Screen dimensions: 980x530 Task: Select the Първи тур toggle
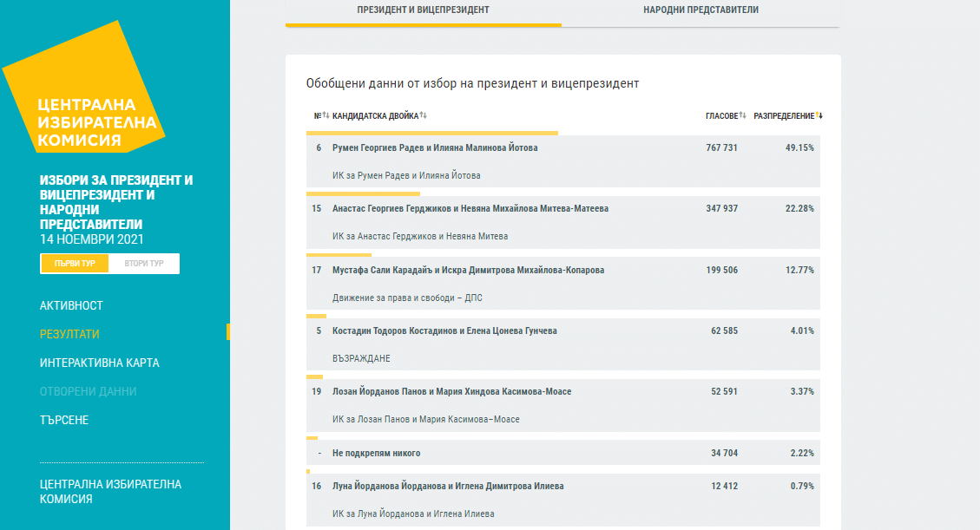pyautogui.click(x=75, y=264)
